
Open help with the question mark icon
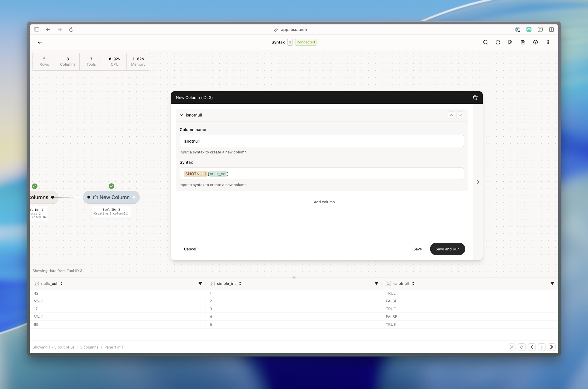[x=536, y=42]
